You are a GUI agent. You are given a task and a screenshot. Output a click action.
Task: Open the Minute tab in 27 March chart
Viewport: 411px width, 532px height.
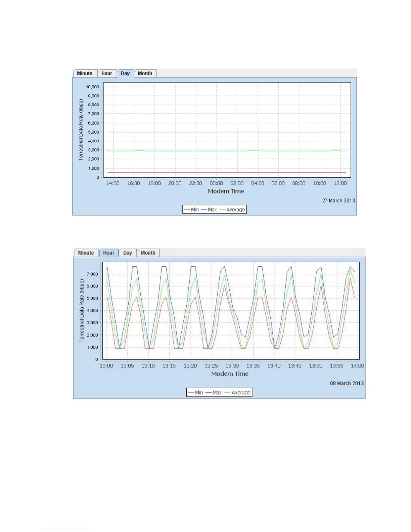click(x=85, y=73)
